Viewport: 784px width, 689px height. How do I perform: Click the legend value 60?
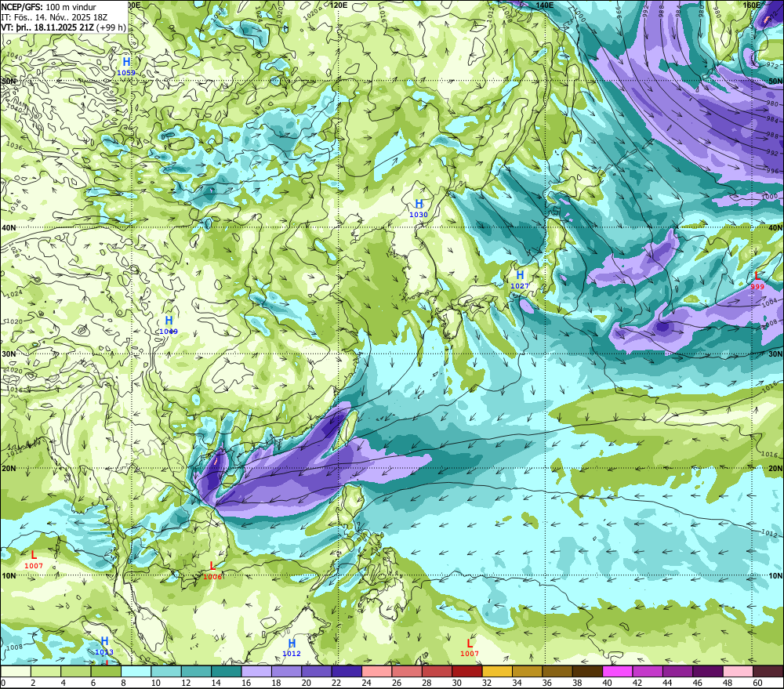(x=757, y=683)
